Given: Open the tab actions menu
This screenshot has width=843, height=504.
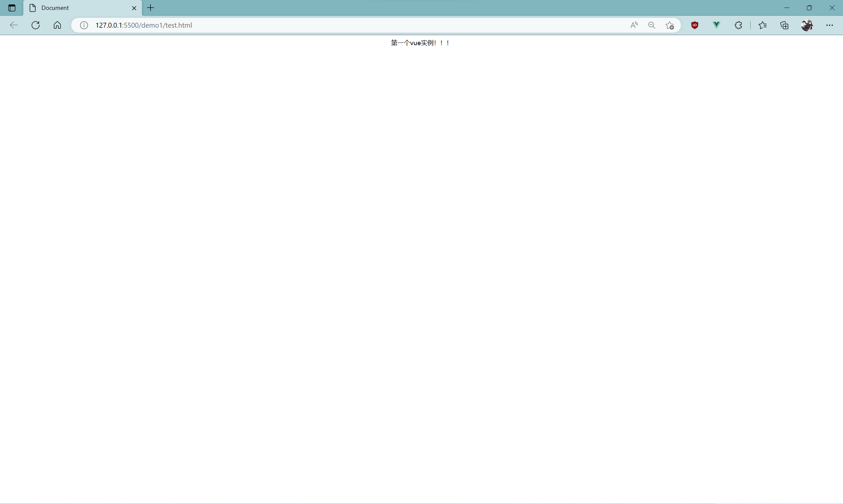Looking at the screenshot, I should coord(12,8).
